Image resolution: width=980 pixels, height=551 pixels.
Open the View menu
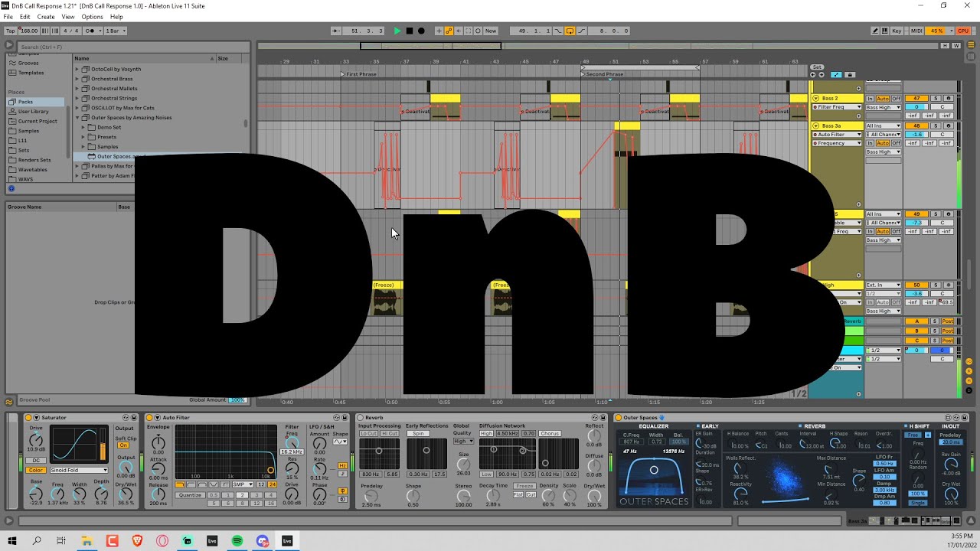[x=68, y=17]
